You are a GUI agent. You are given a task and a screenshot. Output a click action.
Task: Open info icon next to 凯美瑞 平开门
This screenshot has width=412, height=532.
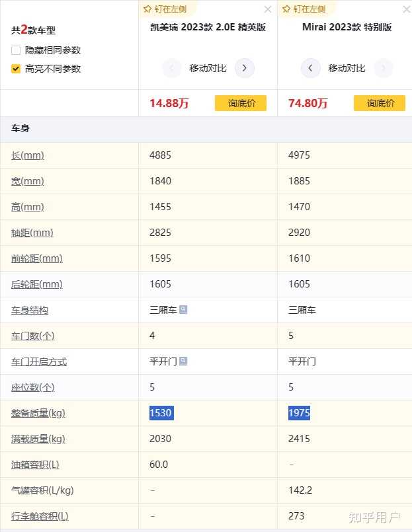point(183,361)
